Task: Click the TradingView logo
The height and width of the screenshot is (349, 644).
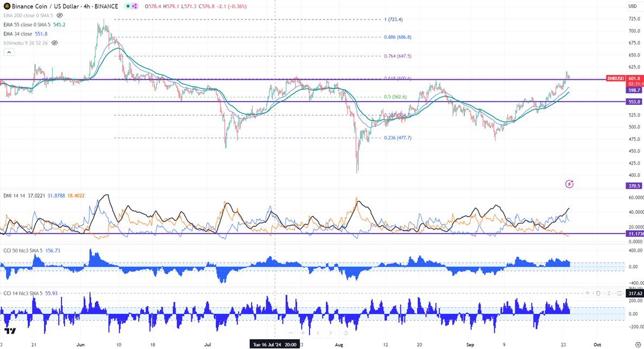Action: click(10, 331)
